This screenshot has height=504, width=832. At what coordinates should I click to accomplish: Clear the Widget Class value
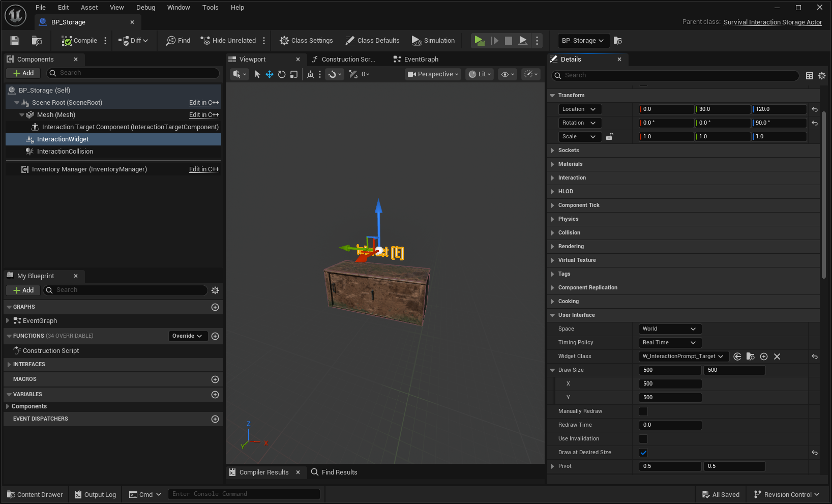tap(777, 357)
